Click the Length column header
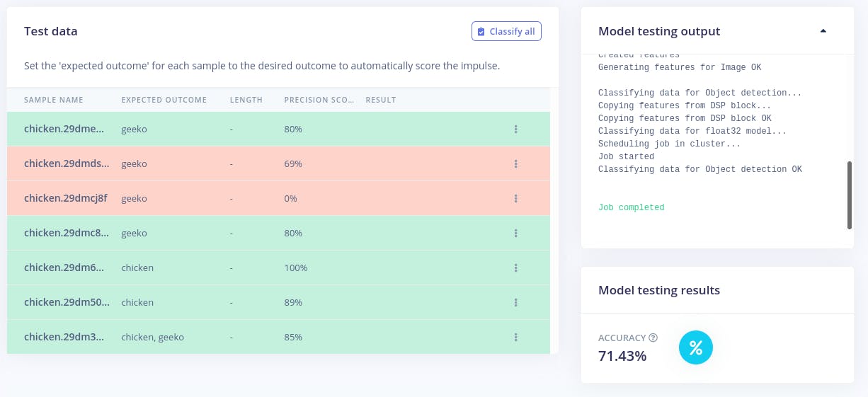Viewport: 868px width, 397px height. 246,100
